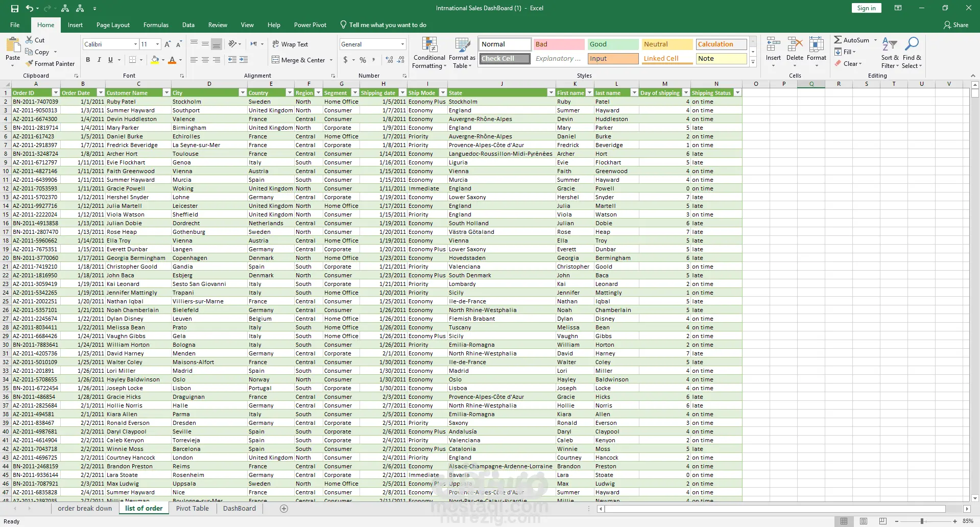Click the zoom slider handle
Viewport: 980px width, 527px height.
click(x=922, y=521)
